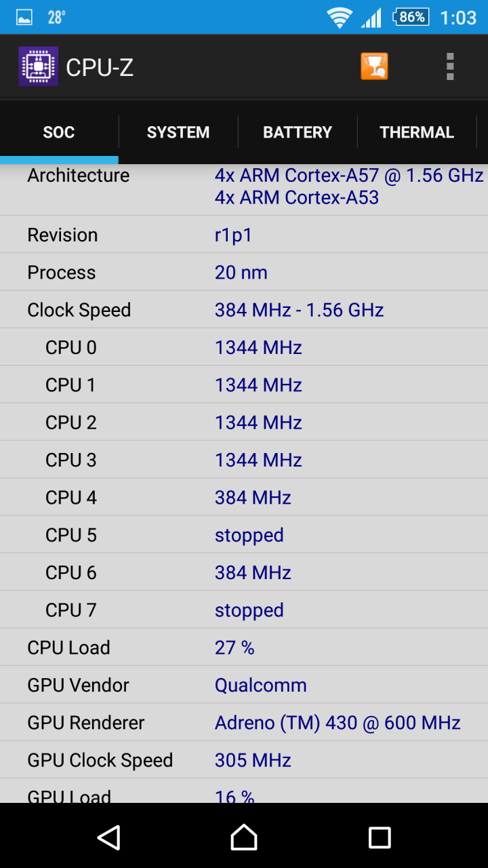Tap the CPU Load 27 % row

click(244, 648)
